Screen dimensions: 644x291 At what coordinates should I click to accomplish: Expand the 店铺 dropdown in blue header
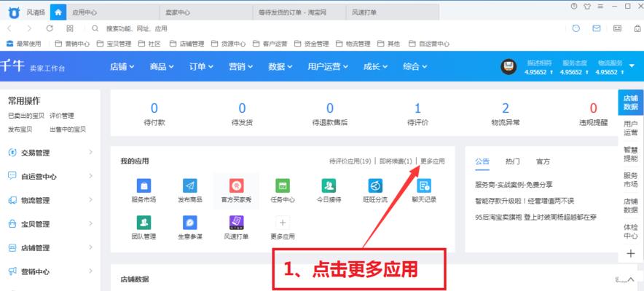pyautogui.click(x=122, y=66)
